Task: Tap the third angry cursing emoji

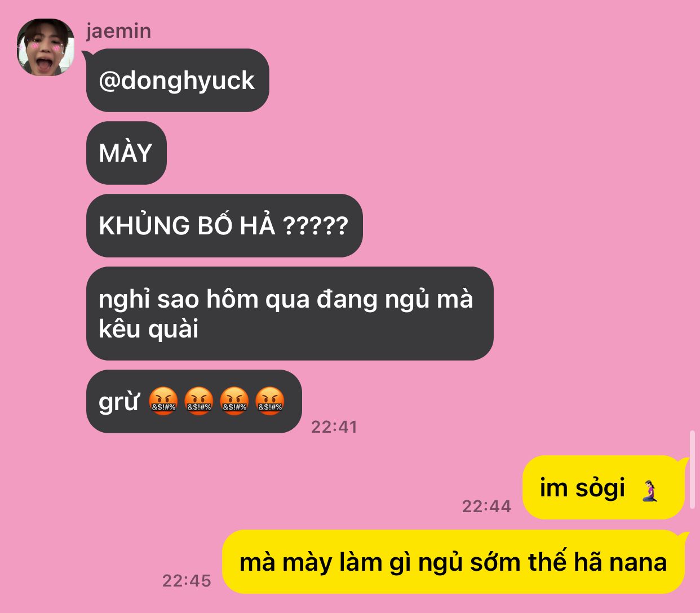Action: 234,402
